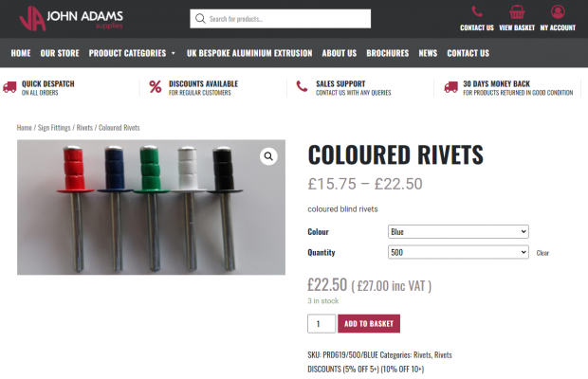
Task: Open the Quantity dropdown showing 500
Action: coord(458,252)
